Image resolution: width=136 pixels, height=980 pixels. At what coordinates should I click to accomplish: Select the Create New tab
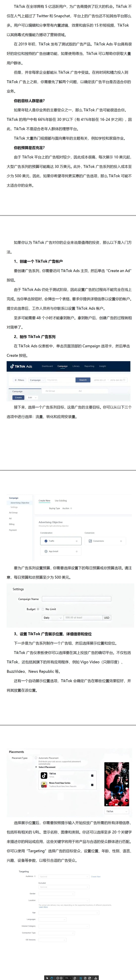[x=44, y=501]
